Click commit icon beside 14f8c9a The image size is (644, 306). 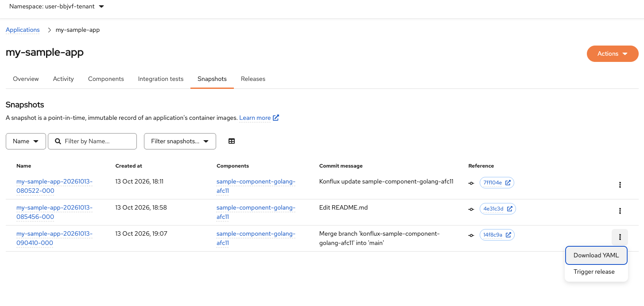point(471,235)
